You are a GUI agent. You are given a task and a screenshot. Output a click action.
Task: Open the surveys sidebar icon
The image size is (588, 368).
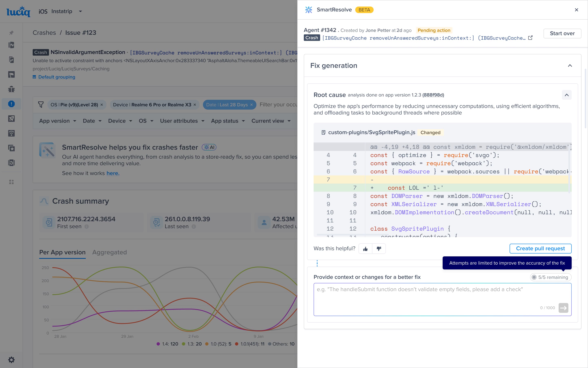(11, 163)
